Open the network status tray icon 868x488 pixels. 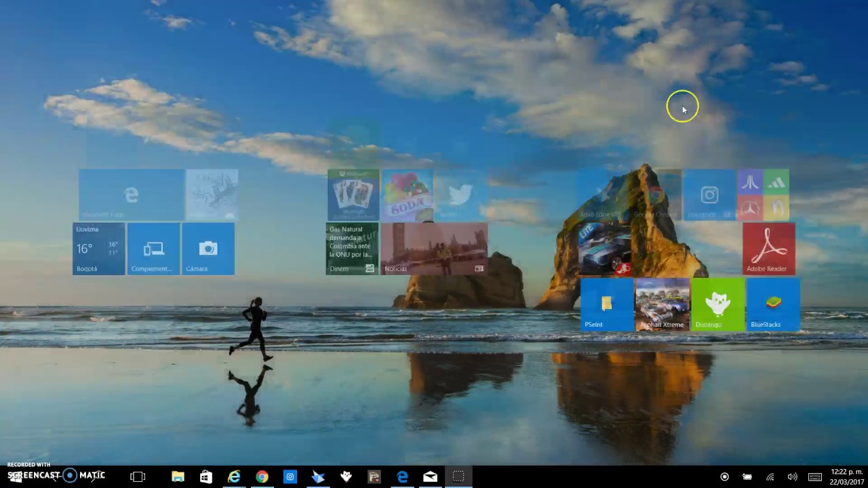click(770, 476)
